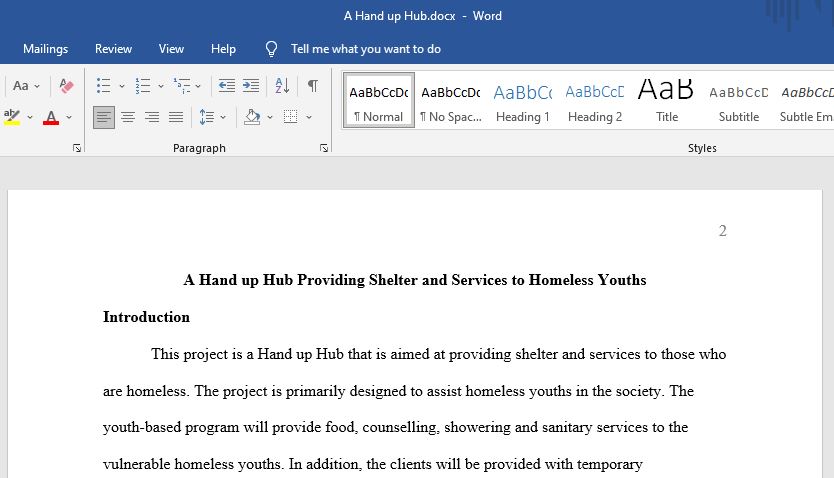
Task: Click the Borders icon
Action: [x=290, y=117]
